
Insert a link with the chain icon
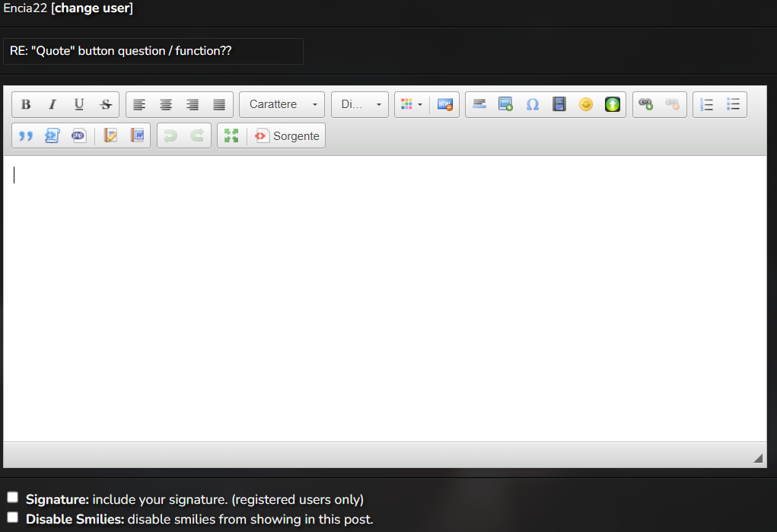click(645, 104)
